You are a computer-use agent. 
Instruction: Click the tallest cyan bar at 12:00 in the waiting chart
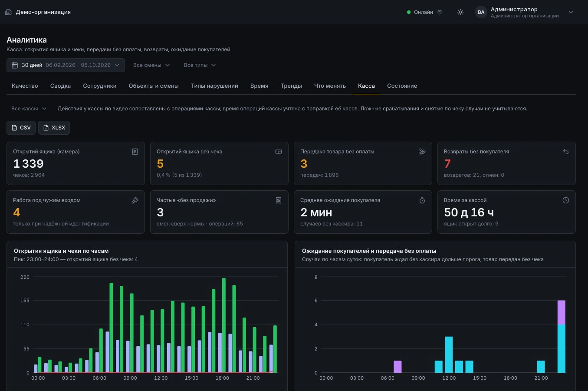click(449, 355)
